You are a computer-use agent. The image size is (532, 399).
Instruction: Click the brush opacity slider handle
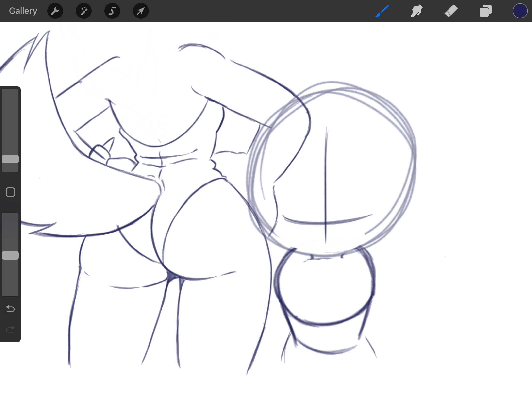[10, 255]
